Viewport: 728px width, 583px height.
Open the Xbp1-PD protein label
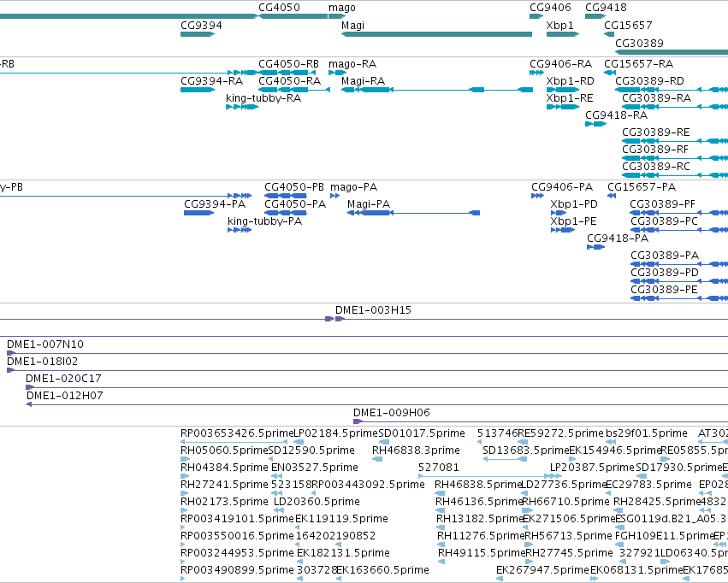click(x=574, y=204)
